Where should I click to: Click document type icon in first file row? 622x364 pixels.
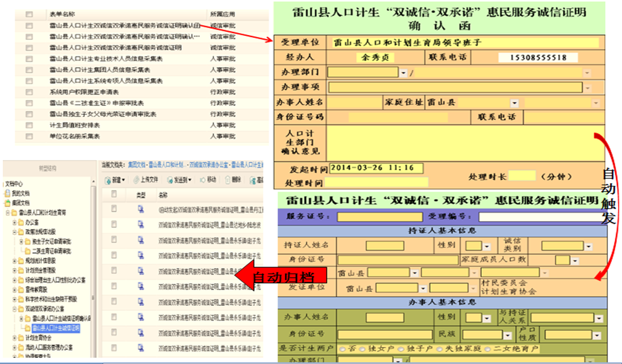click(x=141, y=209)
